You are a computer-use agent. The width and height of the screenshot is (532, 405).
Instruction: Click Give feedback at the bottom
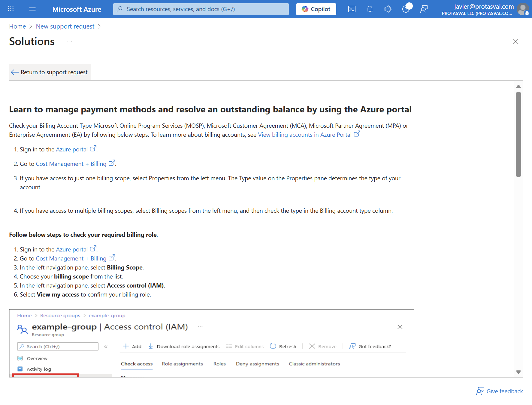(500, 391)
